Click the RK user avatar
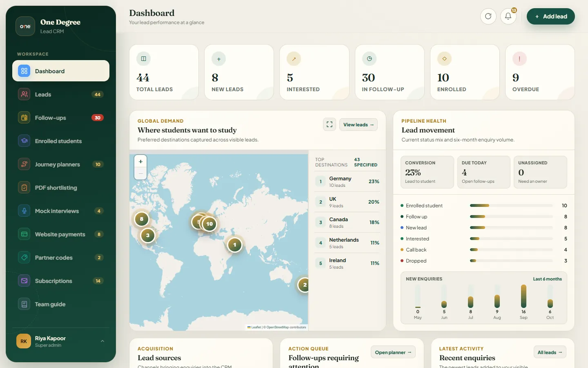 pyautogui.click(x=24, y=341)
